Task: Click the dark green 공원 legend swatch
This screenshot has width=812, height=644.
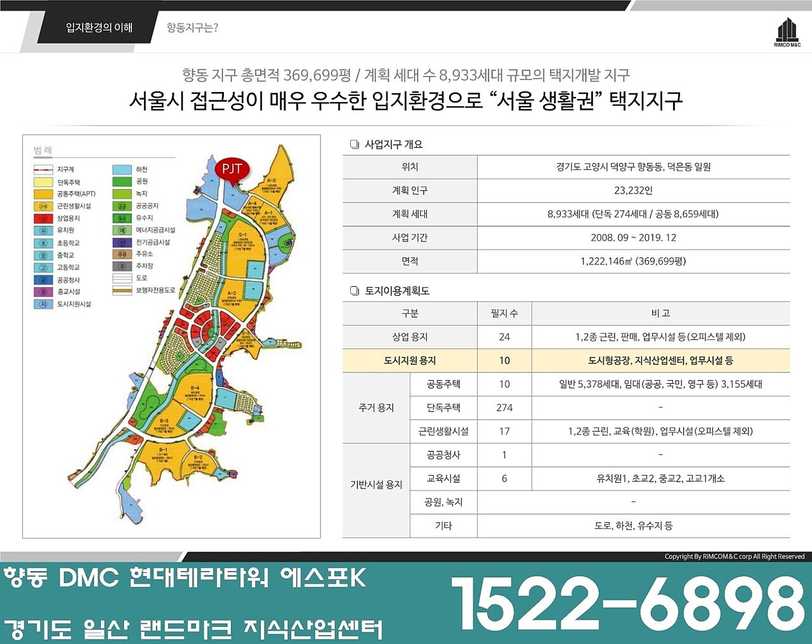Action: (122, 181)
